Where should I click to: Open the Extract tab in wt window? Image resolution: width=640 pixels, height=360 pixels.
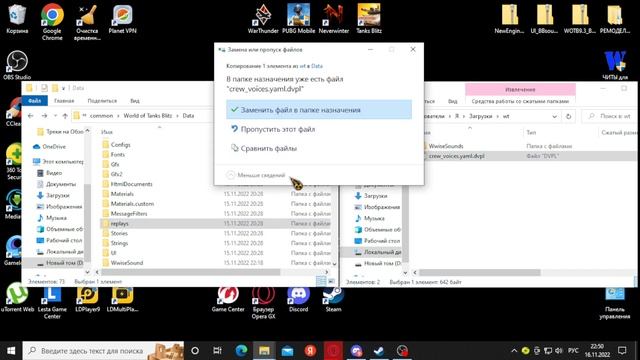coord(520,89)
